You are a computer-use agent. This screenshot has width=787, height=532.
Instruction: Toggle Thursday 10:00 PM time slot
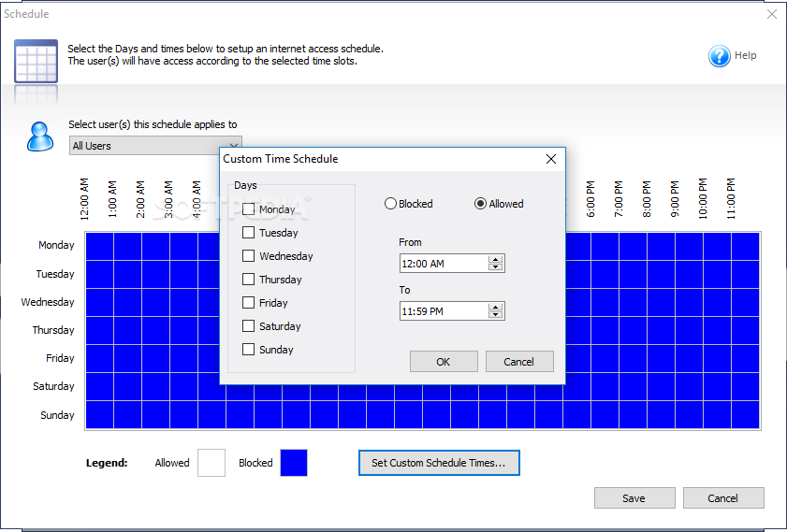pos(717,330)
